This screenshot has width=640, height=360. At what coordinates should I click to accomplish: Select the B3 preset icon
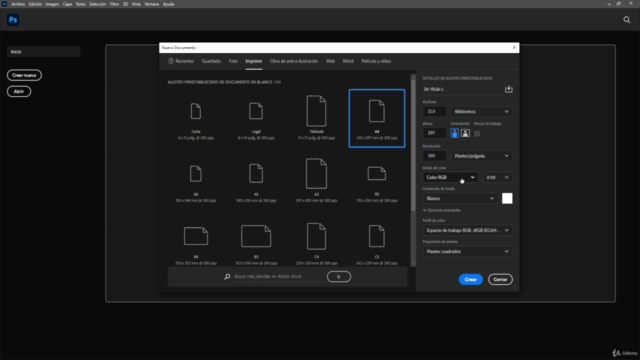pyautogui.click(x=256, y=236)
